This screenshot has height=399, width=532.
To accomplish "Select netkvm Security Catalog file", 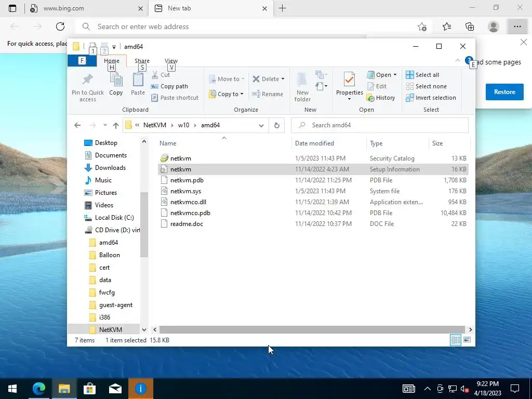I will click(x=313, y=158).
